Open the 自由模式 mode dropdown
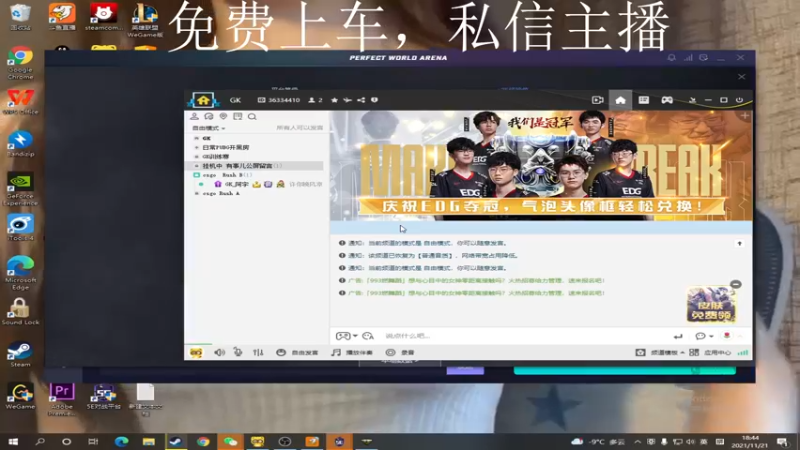The width and height of the screenshot is (800, 450). point(209,128)
